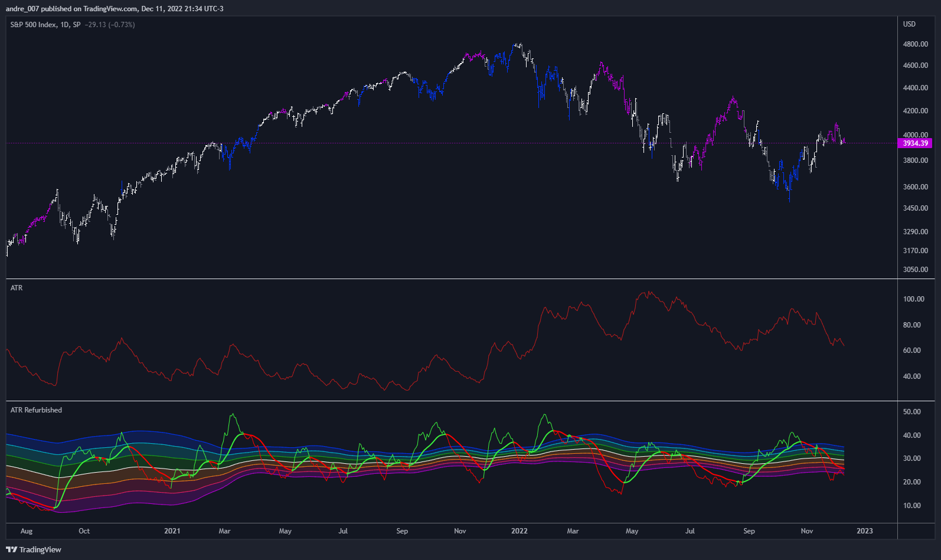The width and height of the screenshot is (941, 560).
Task: Click the 3600.00 price axis value
Action: (915, 187)
